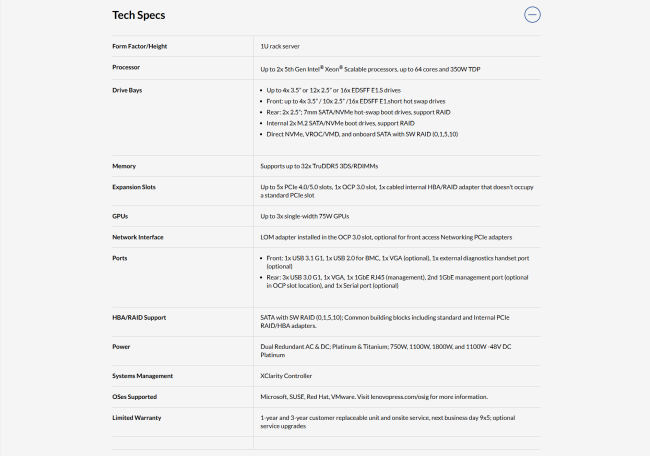Click the Limited Warranty row label
The width and height of the screenshot is (650, 456).
pos(137,417)
